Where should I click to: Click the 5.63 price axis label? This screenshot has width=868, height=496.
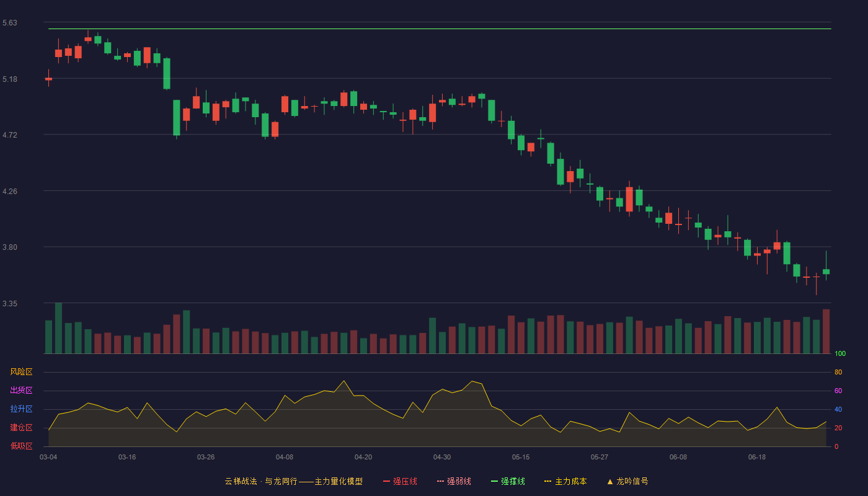pyautogui.click(x=10, y=23)
